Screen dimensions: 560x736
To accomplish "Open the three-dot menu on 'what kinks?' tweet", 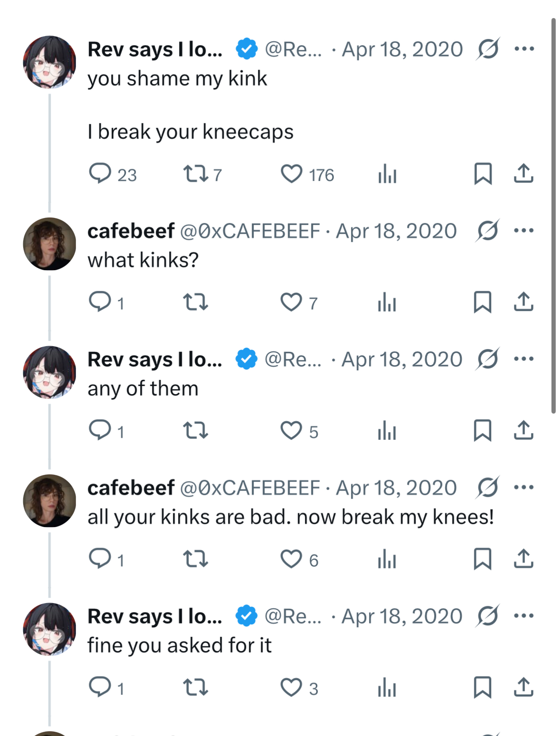I will tap(524, 230).
